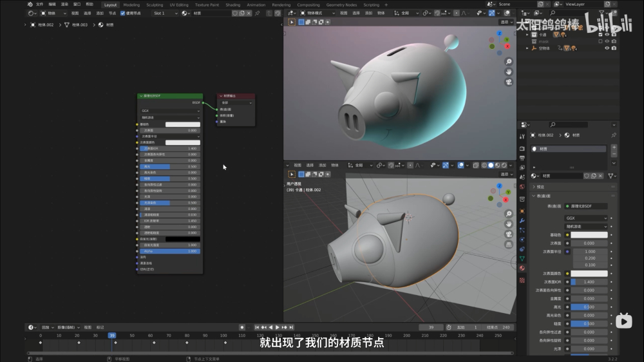This screenshot has height=362, width=644.
Task: Open the 文件 menu in the top bar
Action: point(39,5)
